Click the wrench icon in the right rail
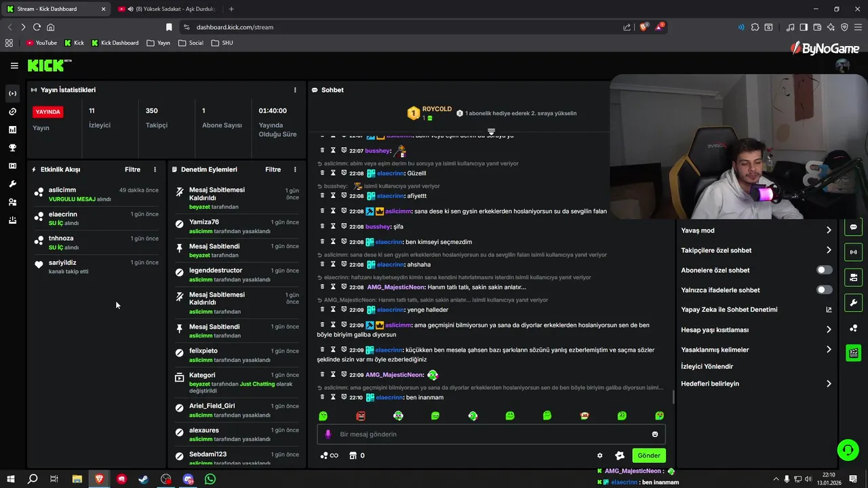Screen dimensions: 868x488 tap(853, 303)
